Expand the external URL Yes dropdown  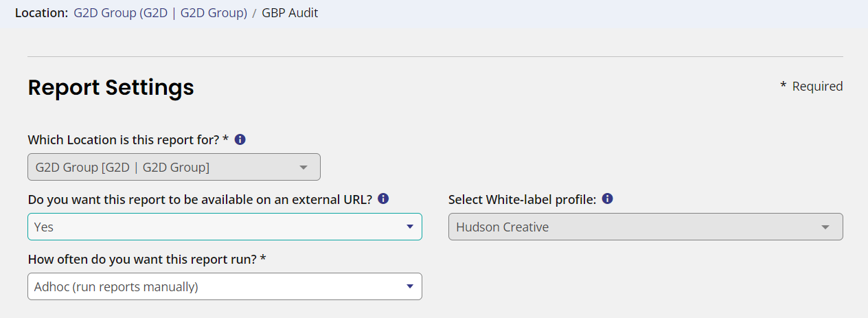pos(225,227)
